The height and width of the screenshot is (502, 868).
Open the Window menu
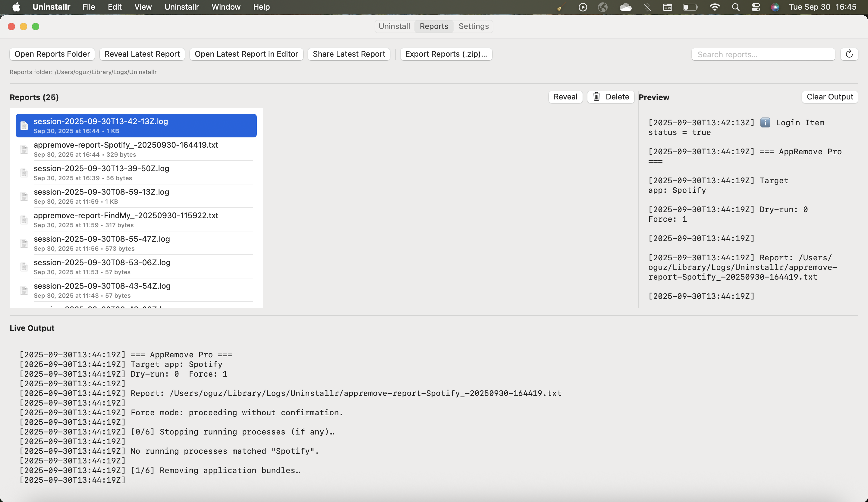click(226, 7)
